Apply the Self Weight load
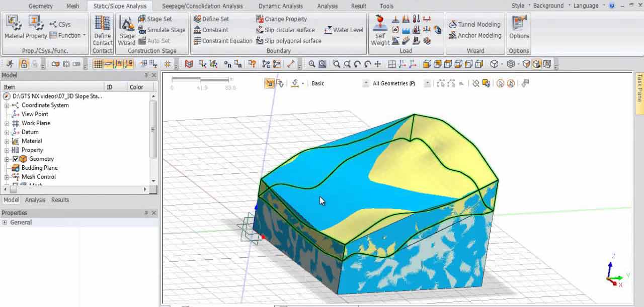 (x=380, y=28)
